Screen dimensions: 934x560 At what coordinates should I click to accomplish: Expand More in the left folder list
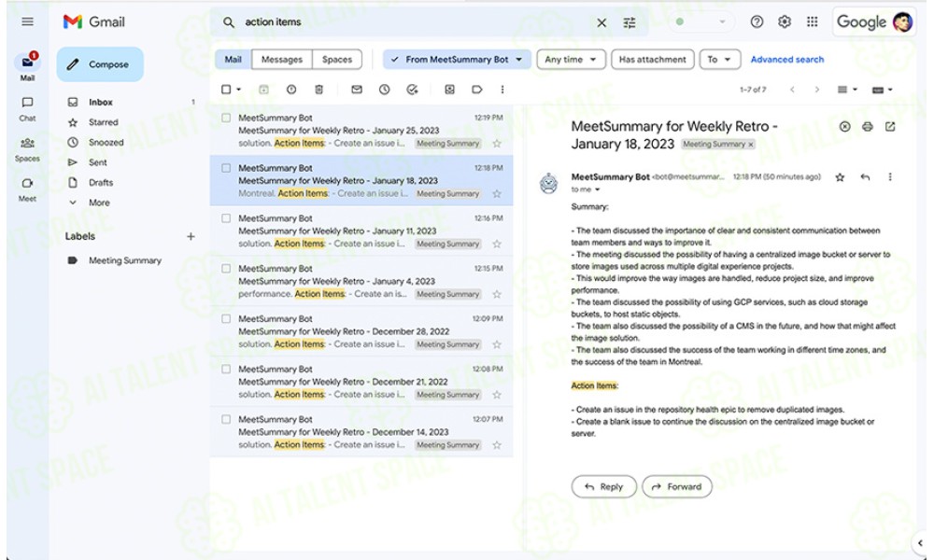99,203
